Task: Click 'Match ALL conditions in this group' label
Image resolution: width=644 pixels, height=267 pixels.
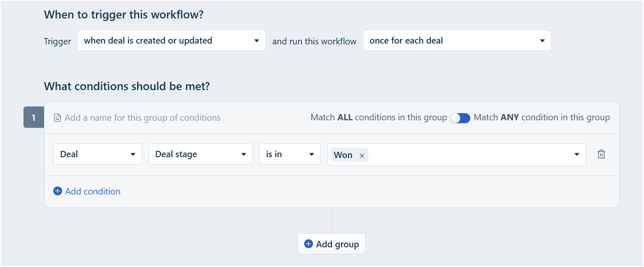Action: click(379, 117)
